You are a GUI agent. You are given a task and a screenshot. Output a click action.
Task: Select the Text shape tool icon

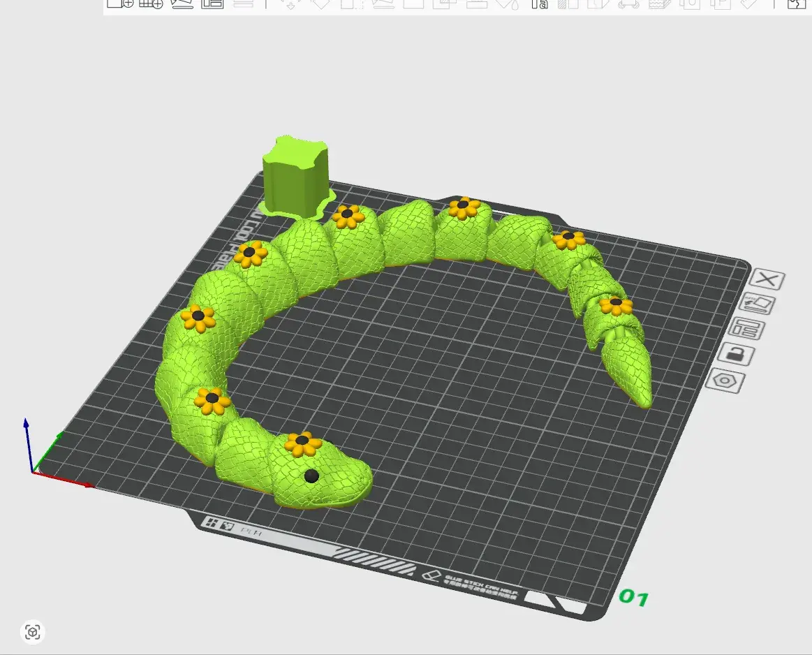[x=539, y=4]
